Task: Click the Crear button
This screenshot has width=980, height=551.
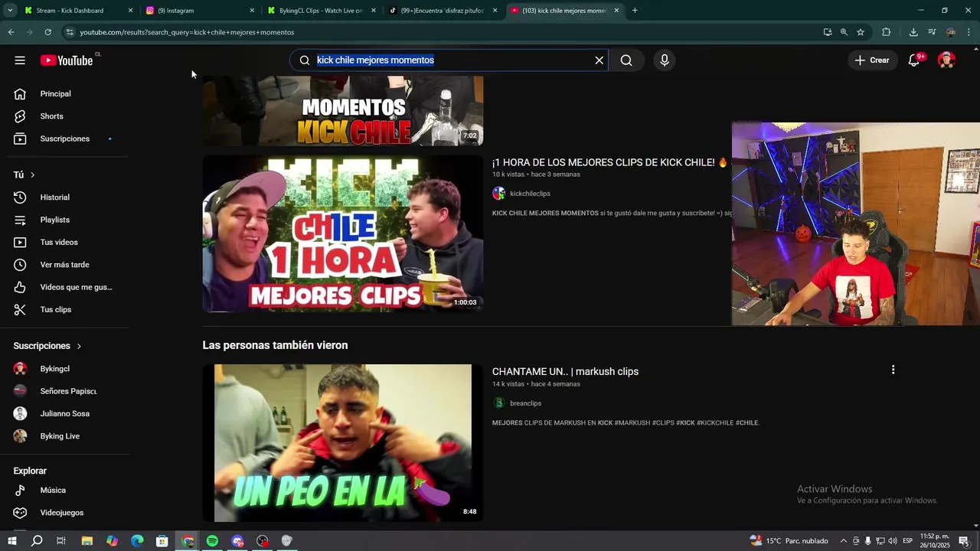Action: (x=871, y=60)
